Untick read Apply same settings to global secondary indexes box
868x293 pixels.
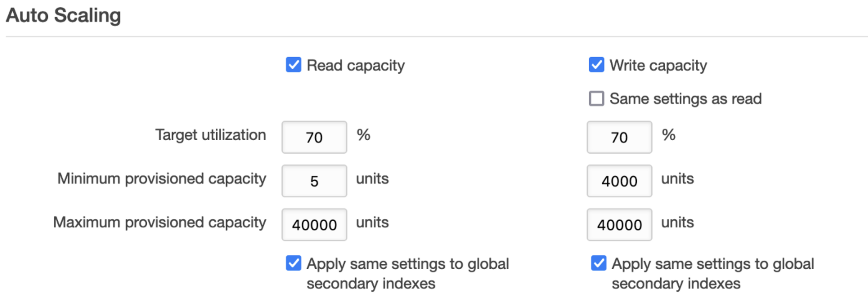pyautogui.click(x=293, y=263)
